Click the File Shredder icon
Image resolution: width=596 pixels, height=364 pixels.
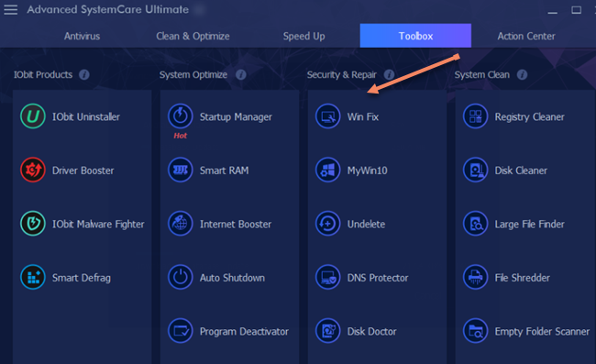point(475,277)
